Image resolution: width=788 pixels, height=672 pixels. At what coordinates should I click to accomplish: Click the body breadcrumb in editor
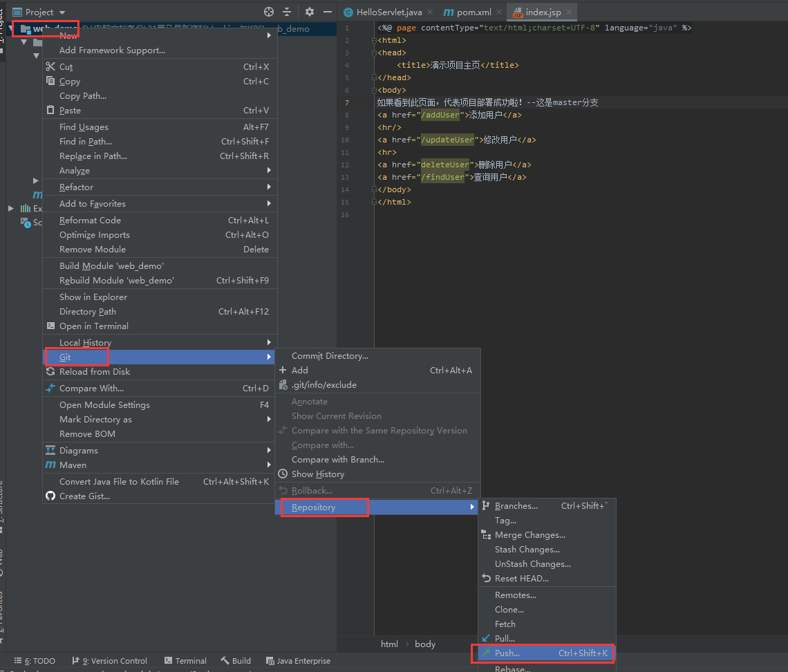coord(424,644)
